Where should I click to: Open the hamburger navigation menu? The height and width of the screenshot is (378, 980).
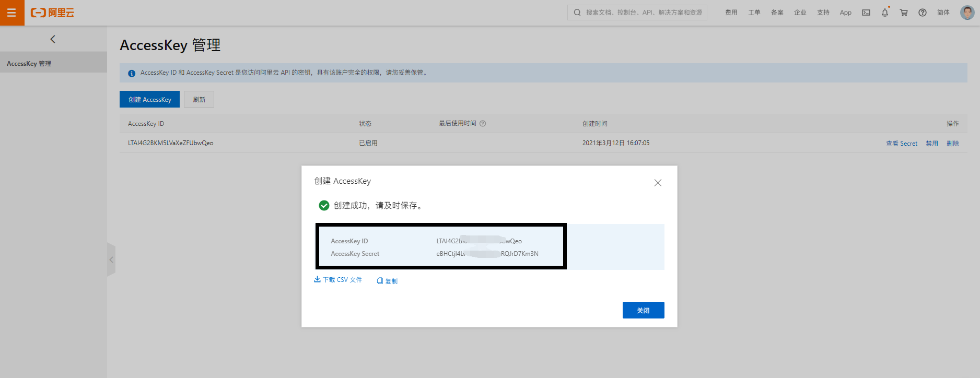point(11,13)
